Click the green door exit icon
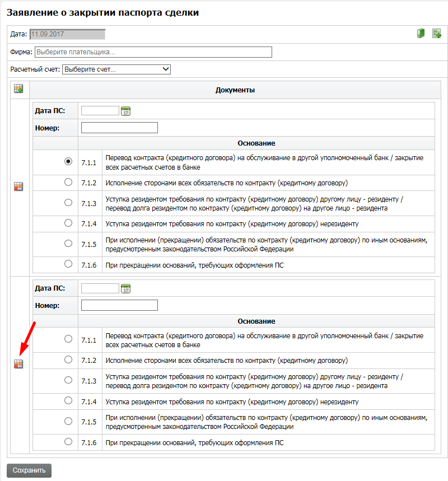Screen dimensions: 448x481 coord(421,34)
